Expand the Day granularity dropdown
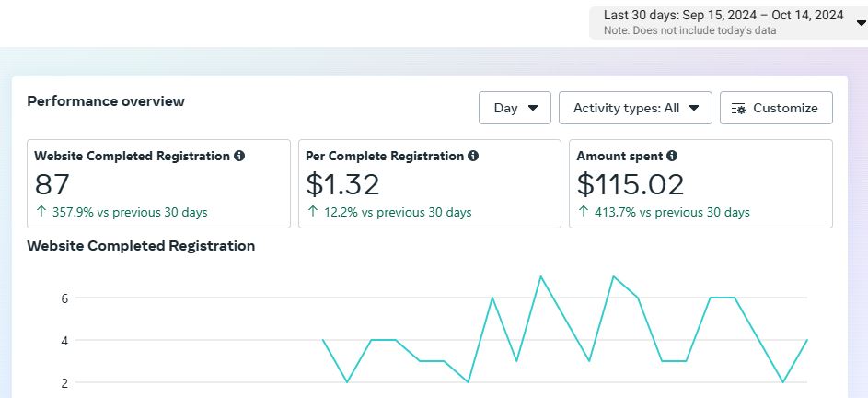Viewport: 868px width, 398px height. (x=515, y=108)
